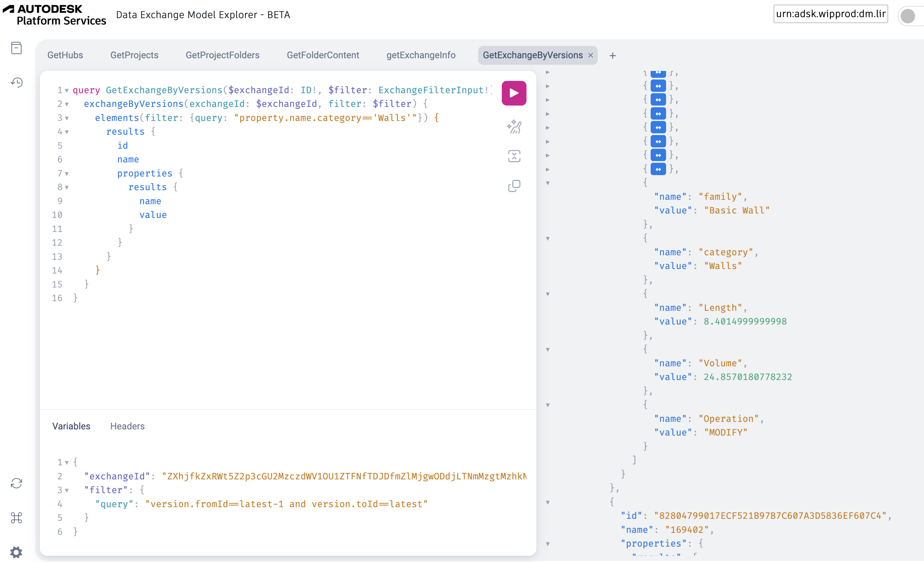Open the settings gear icon
924x562 pixels.
click(16, 552)
